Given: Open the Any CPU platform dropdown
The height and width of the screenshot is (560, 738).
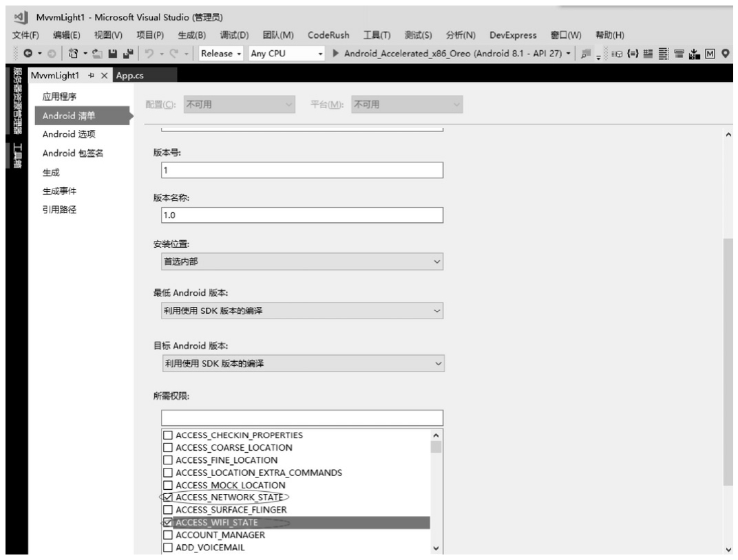Looking at the screenshot, I should point(286,54).
